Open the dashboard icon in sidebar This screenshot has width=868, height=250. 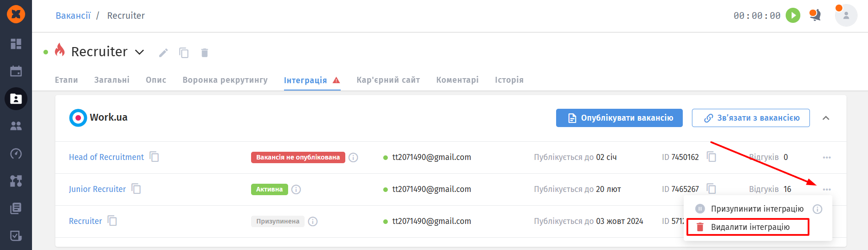click(16, 44)
